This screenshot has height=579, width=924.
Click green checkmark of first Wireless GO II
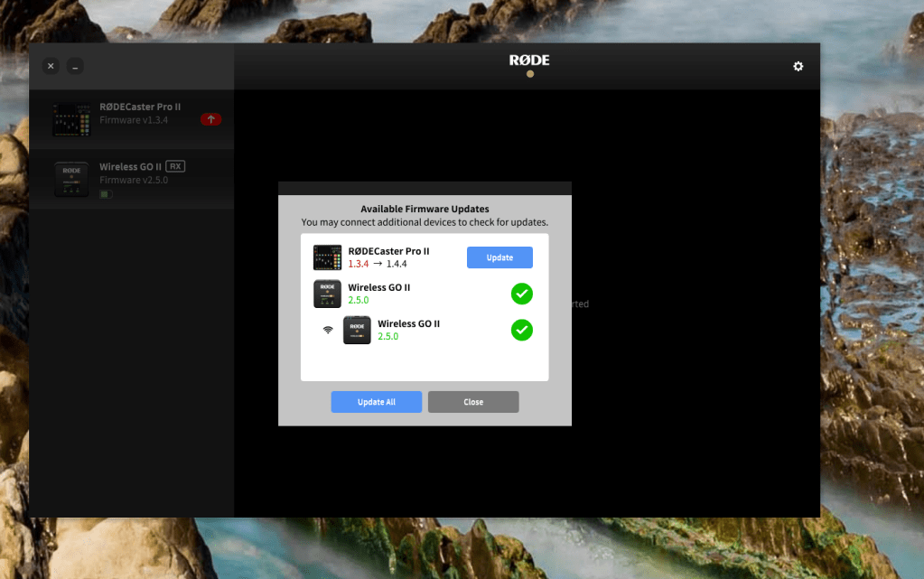tap(521, 294)
